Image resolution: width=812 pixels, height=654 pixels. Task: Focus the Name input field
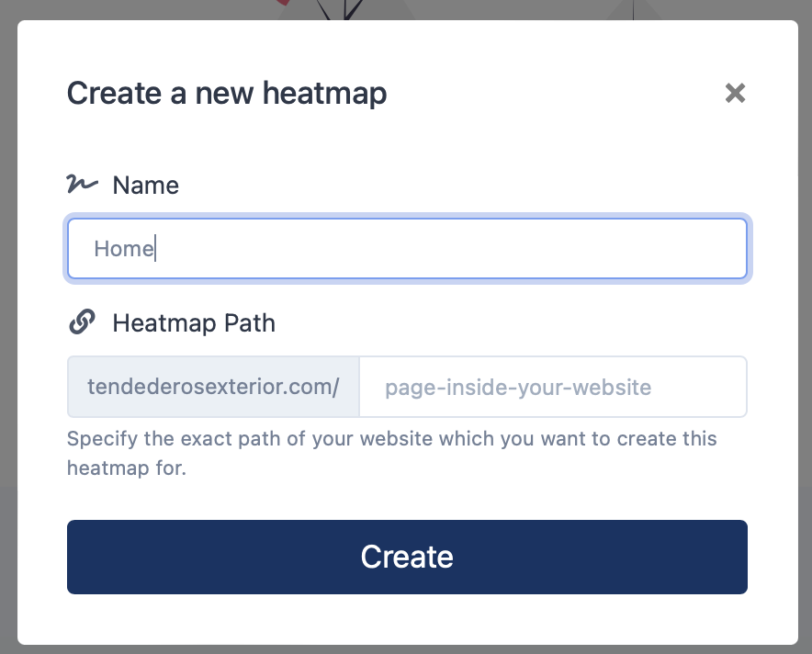[x=407, y=249]
